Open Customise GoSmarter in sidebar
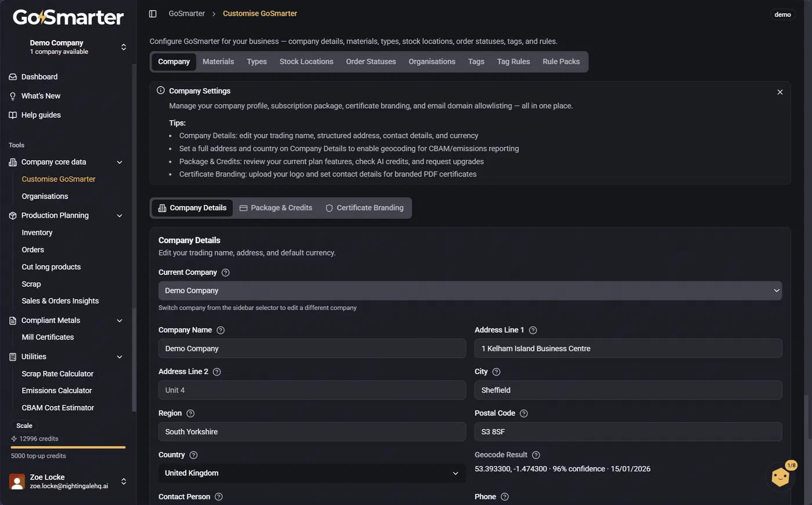812x505 pixels. pyautogui.click(x=59, y=179)
